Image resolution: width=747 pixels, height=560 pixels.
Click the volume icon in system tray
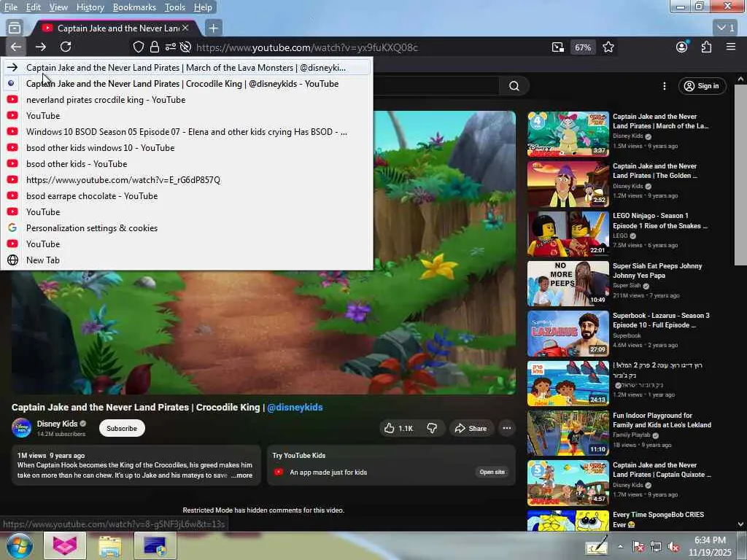pyautogui.click(x=673, y=546)
